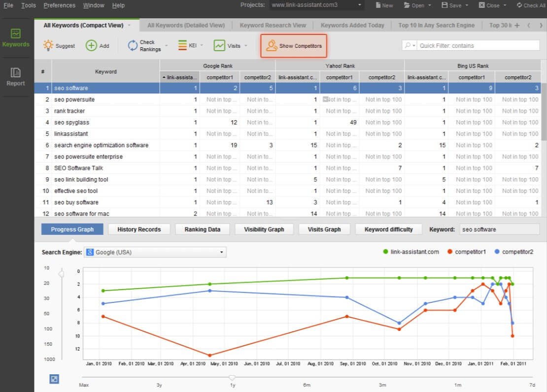Click the Add keyword plus icon
Viewport: 547px width, 392px height.
(x=91, y=46)
